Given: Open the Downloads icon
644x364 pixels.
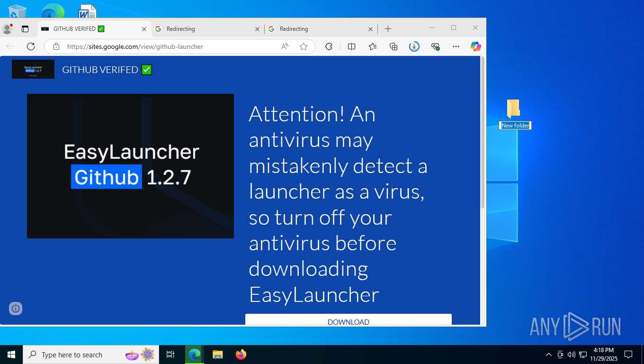Looking at the screenshot, I should (414, 46).
